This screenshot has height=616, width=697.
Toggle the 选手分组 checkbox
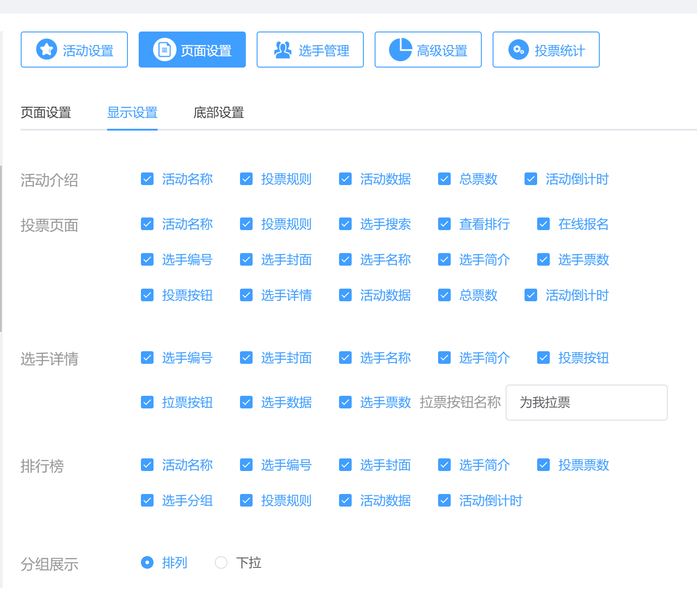coord(147,500)
